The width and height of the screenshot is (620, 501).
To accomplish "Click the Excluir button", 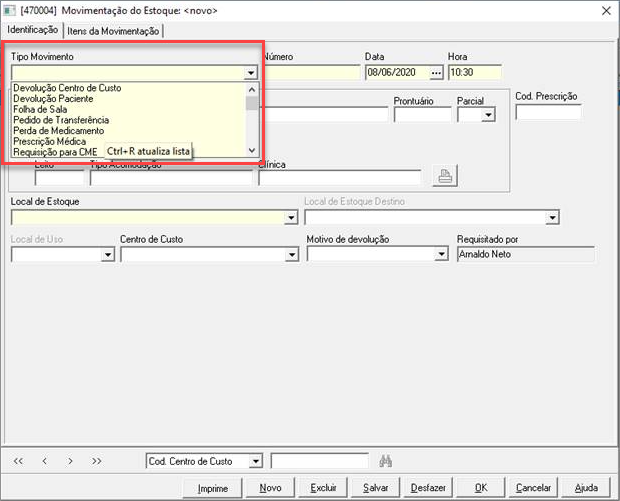I will coord(323,488).
